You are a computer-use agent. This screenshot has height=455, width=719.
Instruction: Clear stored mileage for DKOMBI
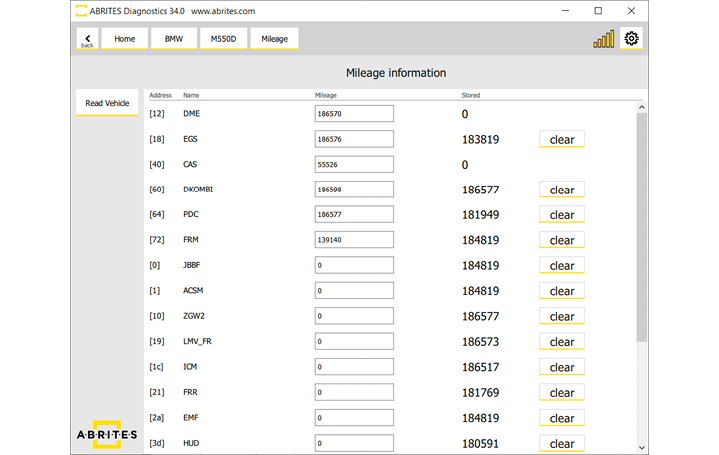click(x=561, y=190)
